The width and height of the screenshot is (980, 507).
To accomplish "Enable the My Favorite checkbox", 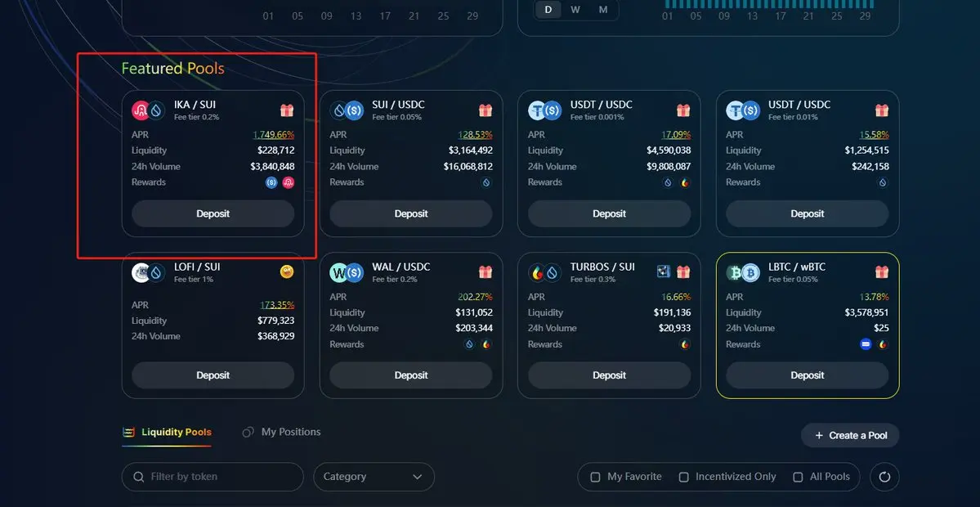I will [x=596, y=477].
